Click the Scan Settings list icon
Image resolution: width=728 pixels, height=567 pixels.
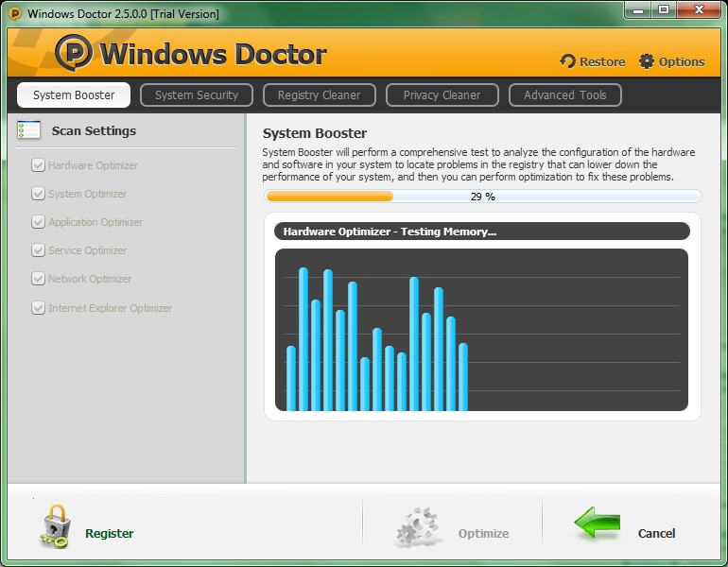click(x=28, y=129)
